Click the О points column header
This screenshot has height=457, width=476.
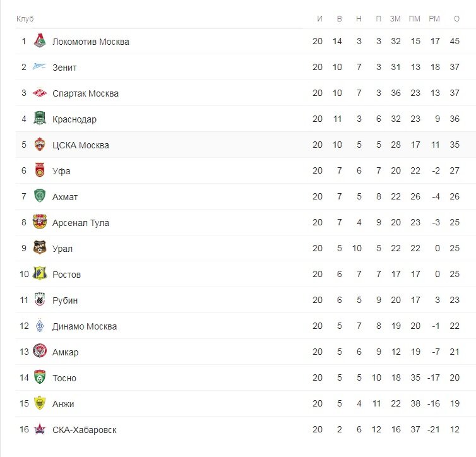[x=456, y=19]
